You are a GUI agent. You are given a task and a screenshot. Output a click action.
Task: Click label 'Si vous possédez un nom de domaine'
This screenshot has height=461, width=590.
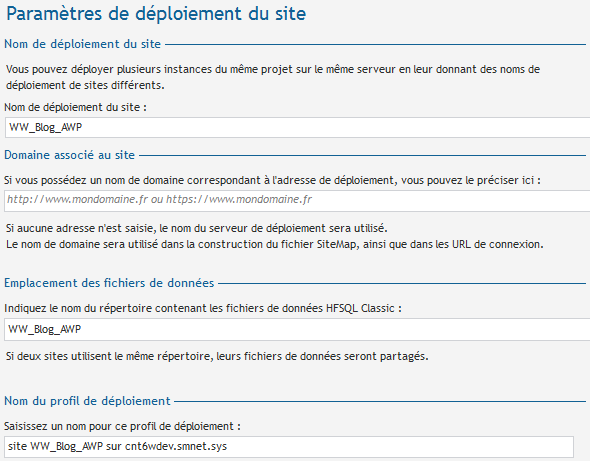pyautogui.click(x=272, y=180)
